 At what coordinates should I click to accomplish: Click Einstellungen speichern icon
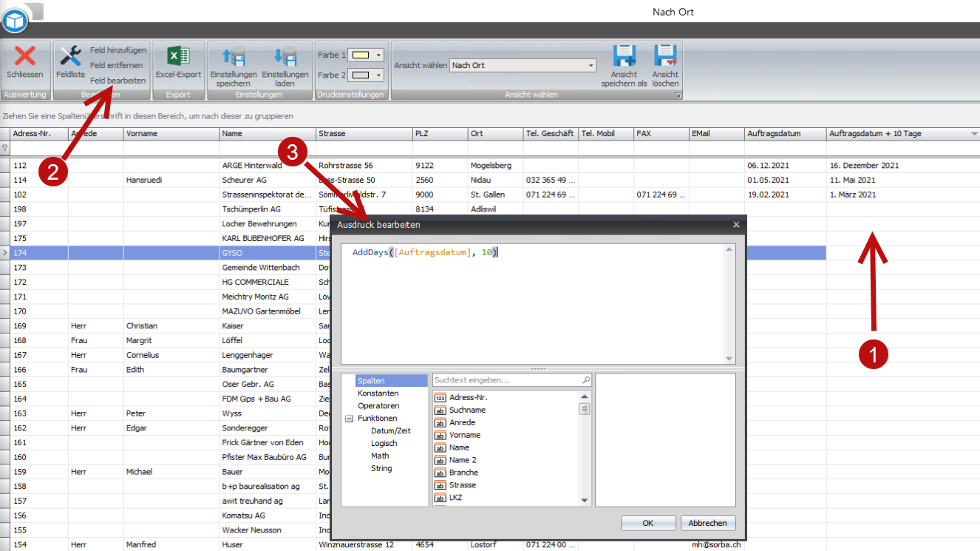coord(233,57)
